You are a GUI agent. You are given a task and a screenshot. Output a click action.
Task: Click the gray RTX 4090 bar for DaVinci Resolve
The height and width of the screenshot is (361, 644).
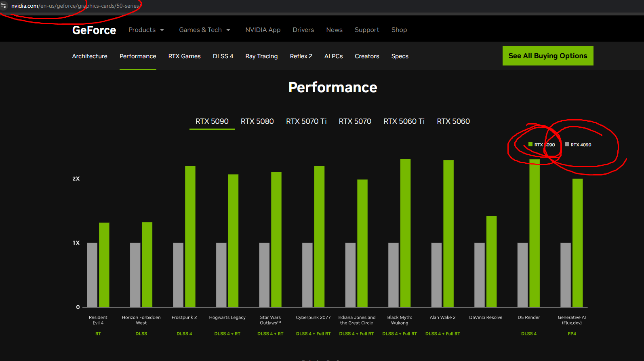click(x=480, y=275)
